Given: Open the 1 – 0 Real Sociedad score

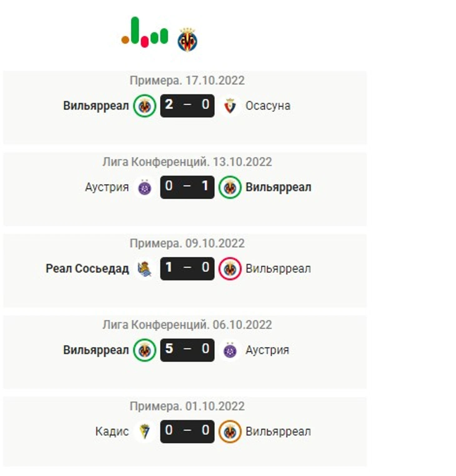Looking at the screenshot, I should 187,268.
